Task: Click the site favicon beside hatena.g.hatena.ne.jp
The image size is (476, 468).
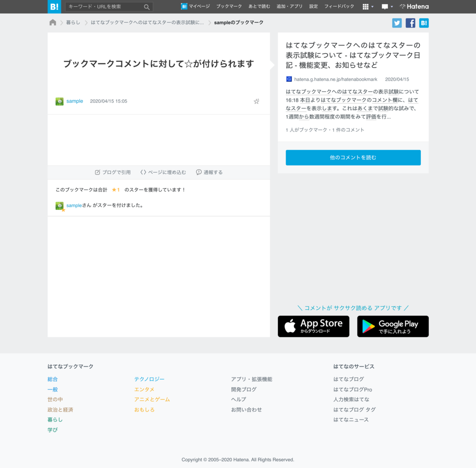Action: [289, 79]
